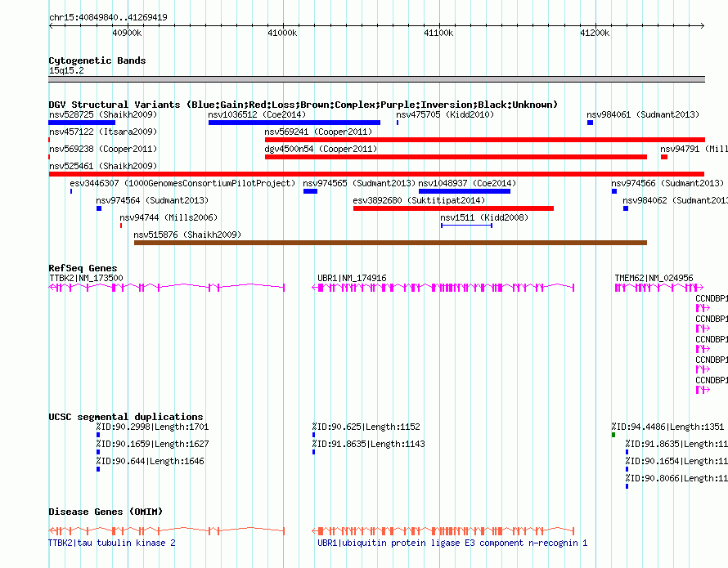728x568 pixels.
Task: Click the 40900k ruler tick label
Action: pos(127,33)
